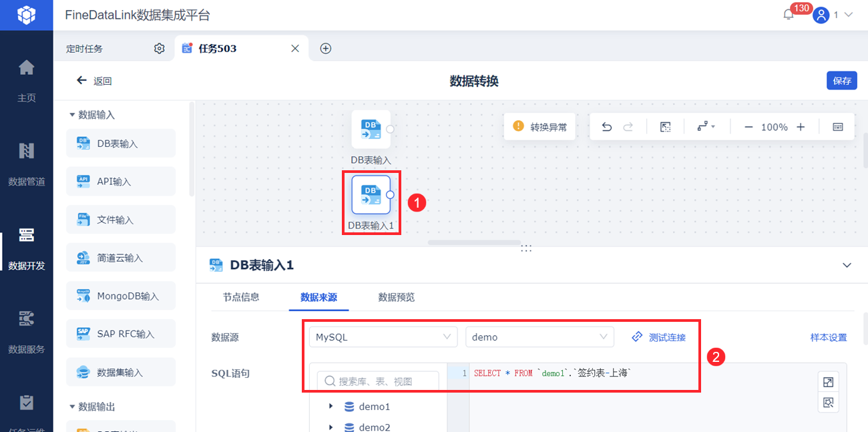Pick the DB表输入 operator in sidebar

click(121, 144)
